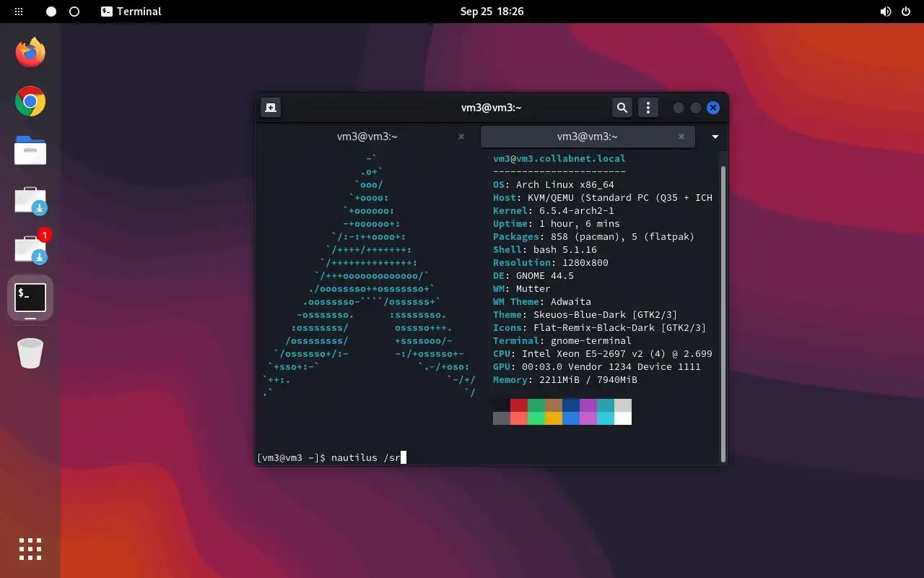Open Firefox from the dock

[30, 52]
